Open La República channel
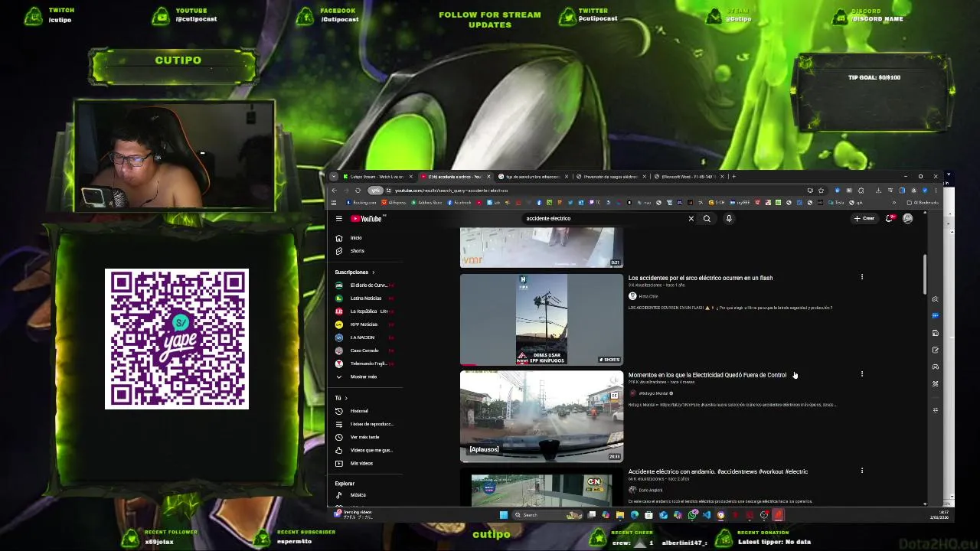The height and width of the screenshot is (551, 980). click(364, 311)
